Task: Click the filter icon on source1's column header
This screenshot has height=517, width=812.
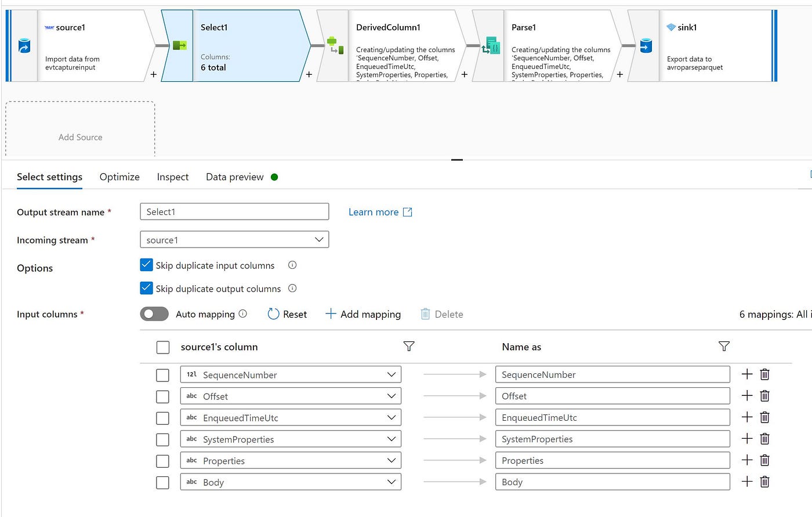Action: [x=409, y=346]
